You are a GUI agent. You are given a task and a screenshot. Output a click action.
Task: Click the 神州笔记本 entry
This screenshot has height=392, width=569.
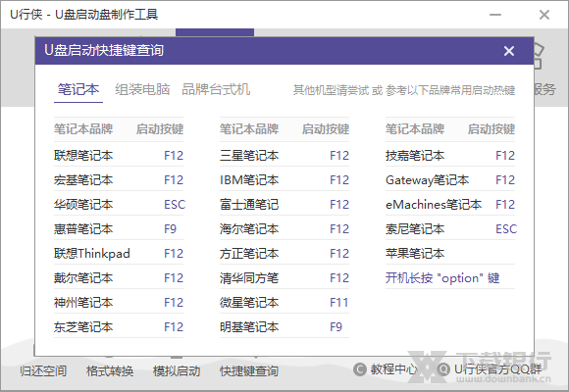pos(83,302)
